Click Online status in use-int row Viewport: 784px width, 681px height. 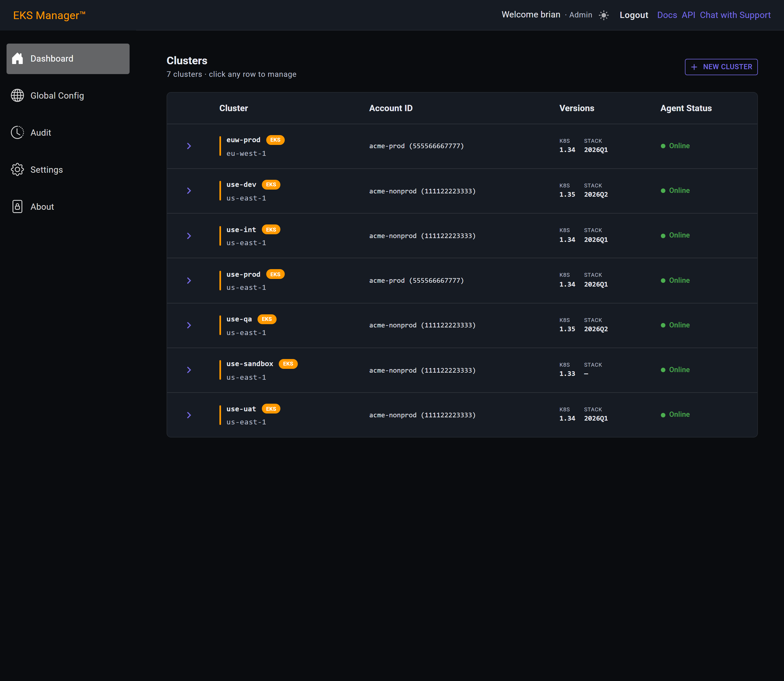(679, 235)
